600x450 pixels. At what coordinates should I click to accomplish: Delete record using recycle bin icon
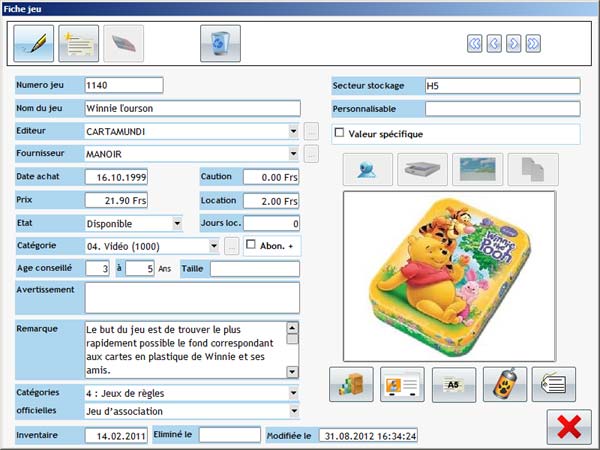[x=220, y=43]
